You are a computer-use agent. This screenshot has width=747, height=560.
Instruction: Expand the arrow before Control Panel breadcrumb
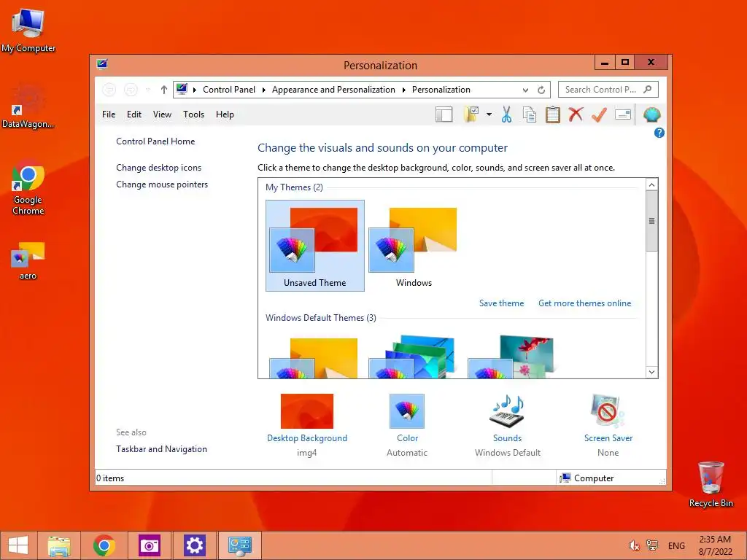point(194,90)
